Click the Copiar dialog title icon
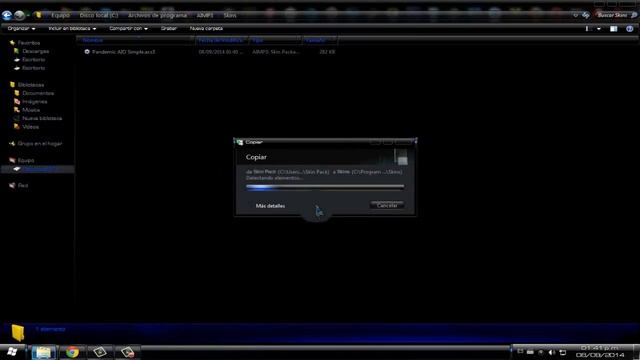 tap(240, 142)
